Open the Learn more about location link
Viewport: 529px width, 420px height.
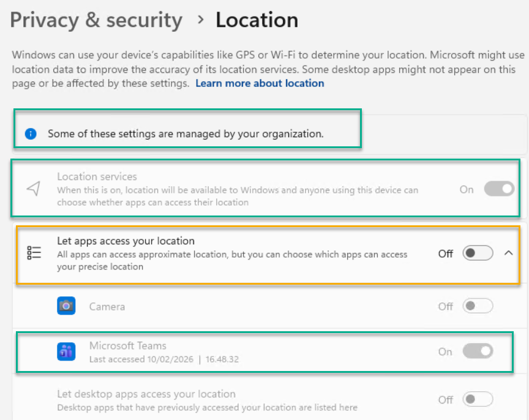260,83
